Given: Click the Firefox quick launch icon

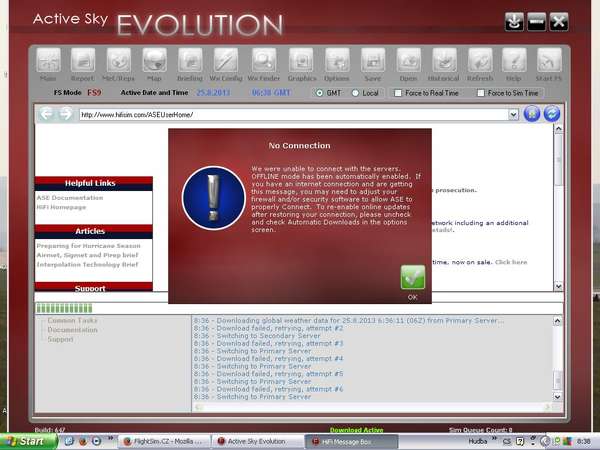Looking at the screenshot, I should 83,442.
